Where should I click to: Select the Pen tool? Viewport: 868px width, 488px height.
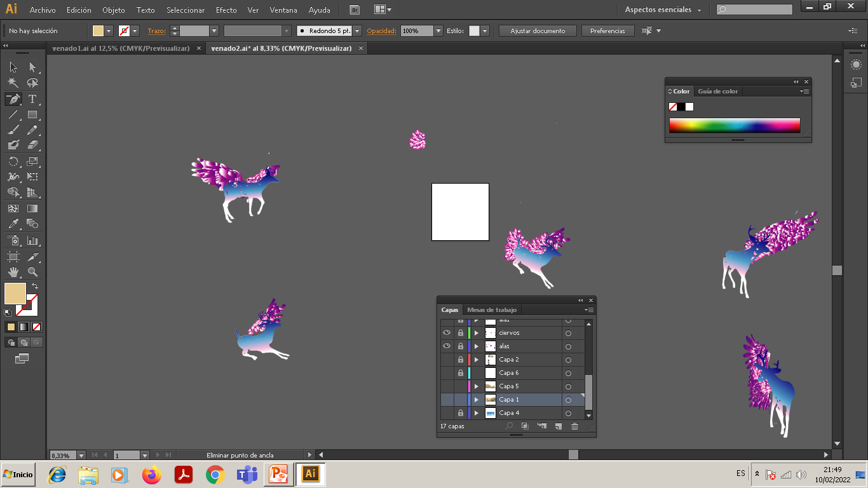click(x=13, y=99)
